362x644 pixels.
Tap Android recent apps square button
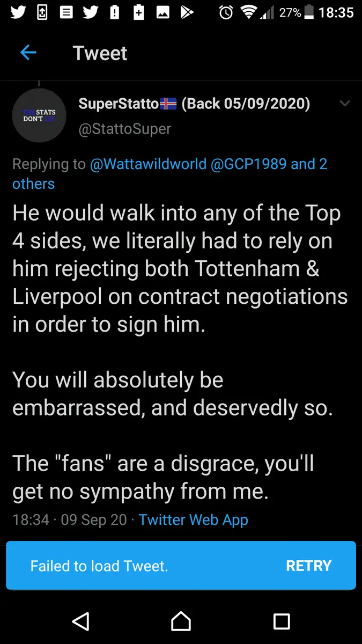(282, 621)
